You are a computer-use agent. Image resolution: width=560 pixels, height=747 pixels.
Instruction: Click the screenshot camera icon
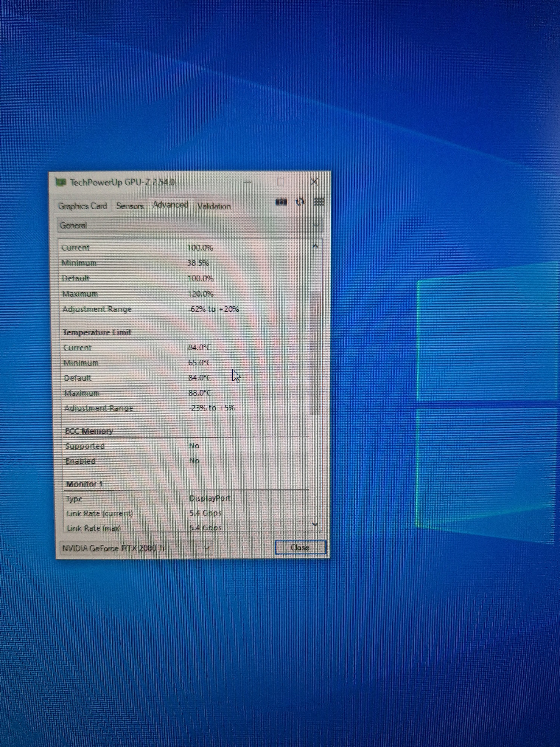(x=281, y=202)
